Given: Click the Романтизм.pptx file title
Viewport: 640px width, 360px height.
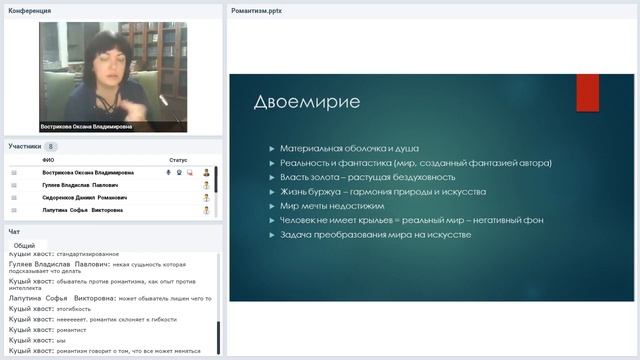Looking at the screenshot, I should [x=256, y=11].
